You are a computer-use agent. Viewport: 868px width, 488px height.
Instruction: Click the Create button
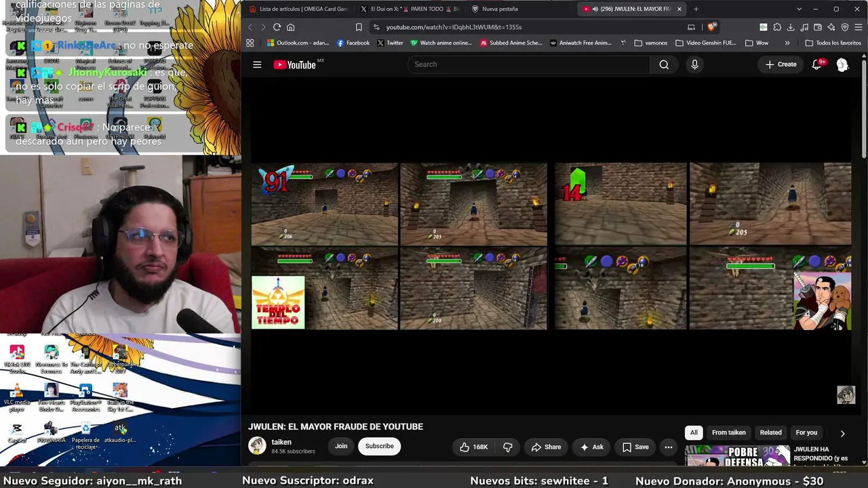781,64
